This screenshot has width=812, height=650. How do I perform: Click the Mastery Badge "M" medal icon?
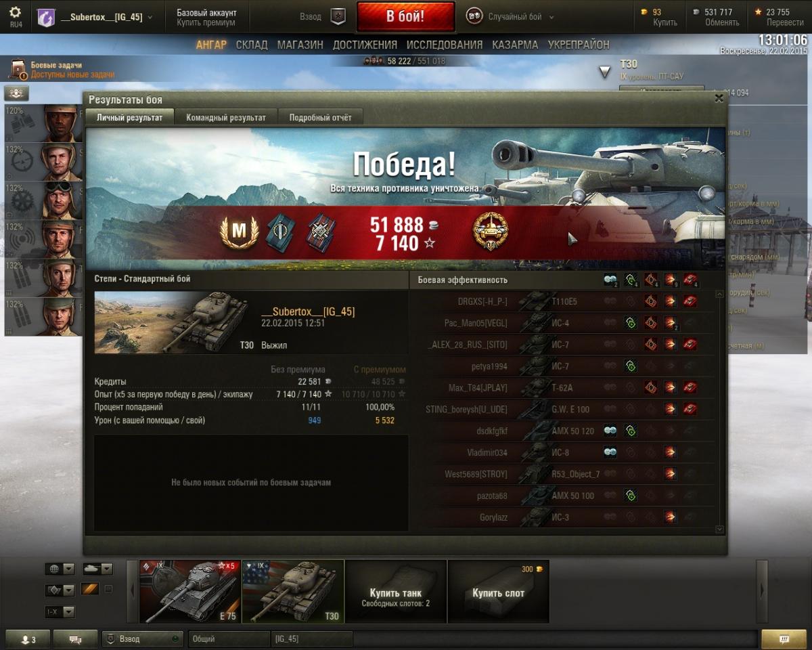(x=239, y=232)
